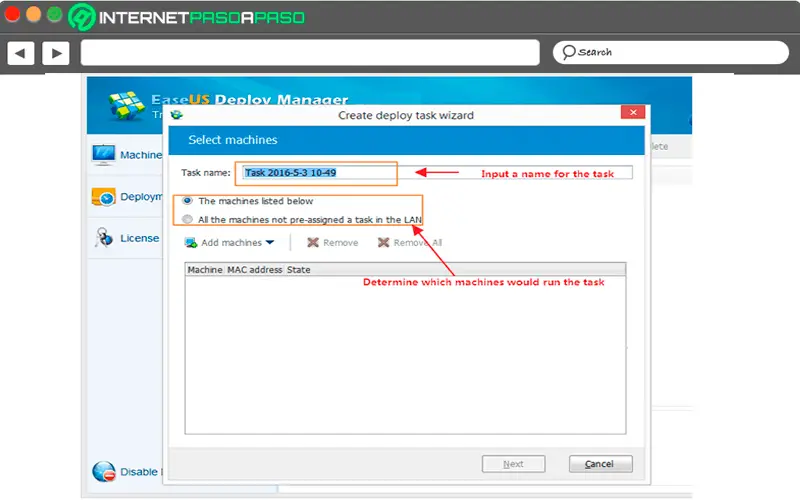800x500 pixels.
Task: Click the Cancel button in the wizard
Action: (x=601, y=464)
